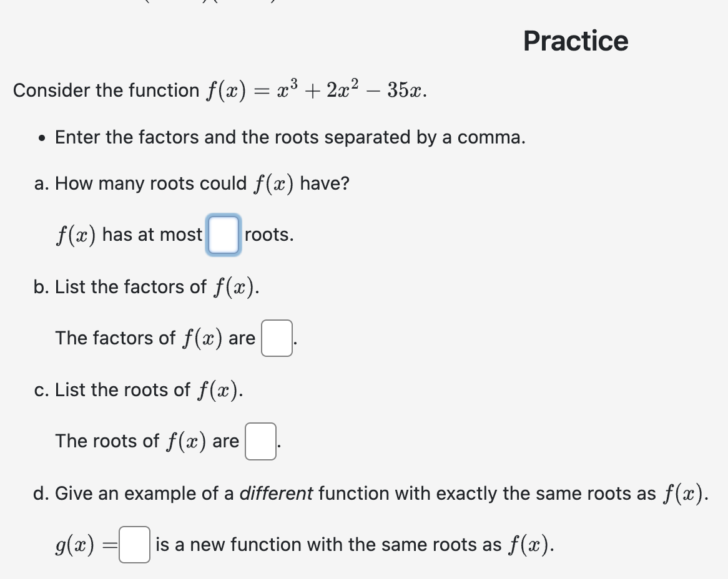Click the Practice heading
Screen dimensions: 728x579
point(576,41)
